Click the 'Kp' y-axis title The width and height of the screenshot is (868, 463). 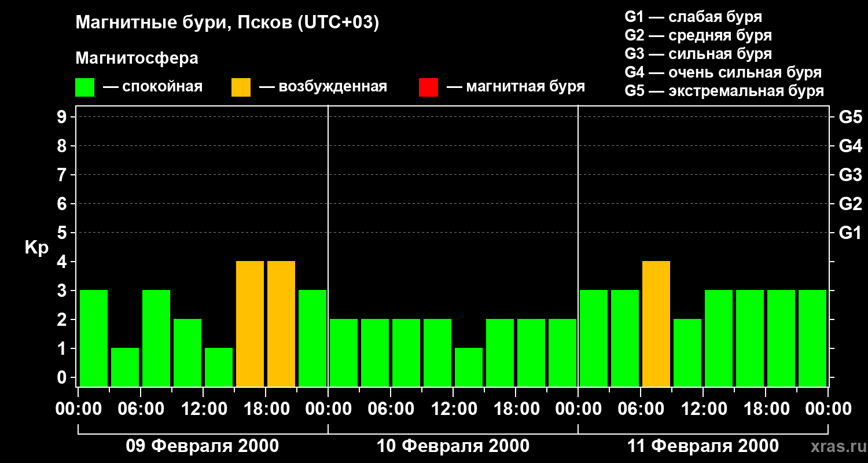pos(36,248)
